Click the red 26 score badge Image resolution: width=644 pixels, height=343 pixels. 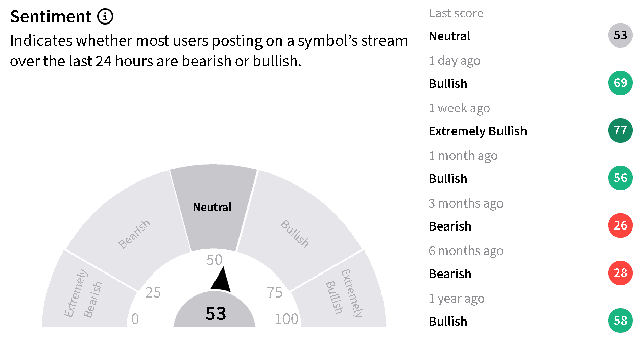click(x=621, y=225)
